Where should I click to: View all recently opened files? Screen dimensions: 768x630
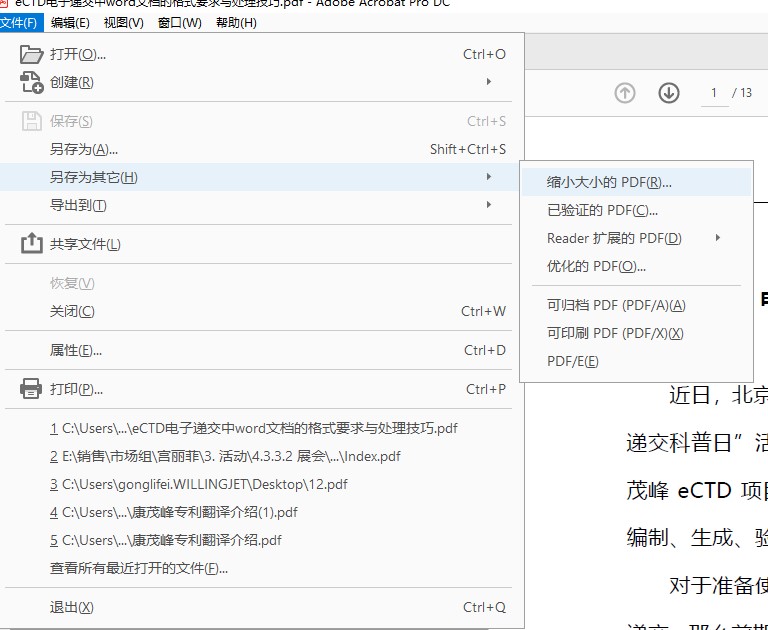pyautogui.click(x=139, y=568)
